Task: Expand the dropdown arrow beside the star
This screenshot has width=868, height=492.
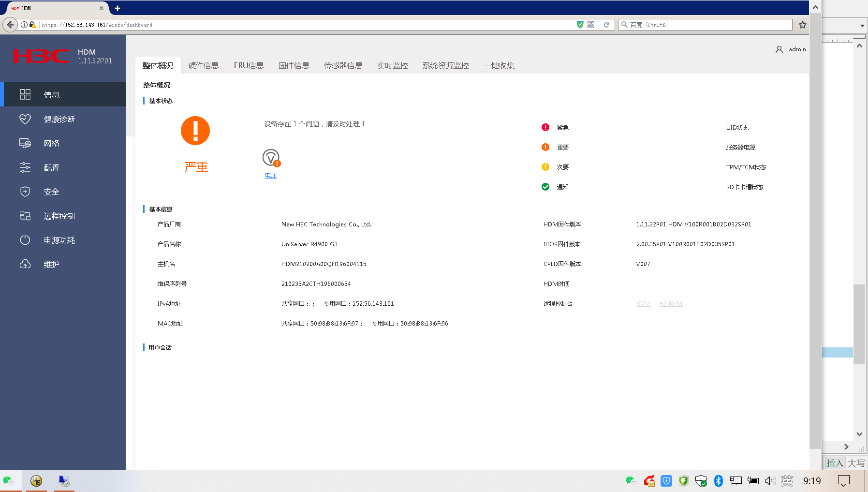Action: tap(862, 26)
